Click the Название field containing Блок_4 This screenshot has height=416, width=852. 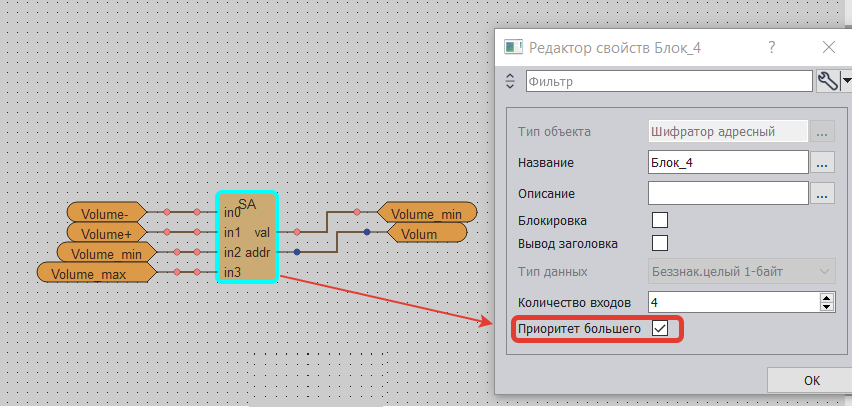click(727, 161)
